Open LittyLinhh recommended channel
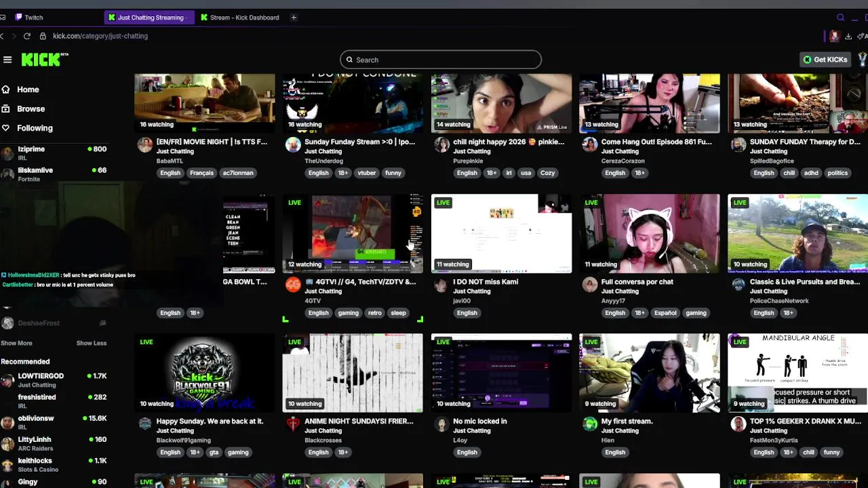 point(54,443)
